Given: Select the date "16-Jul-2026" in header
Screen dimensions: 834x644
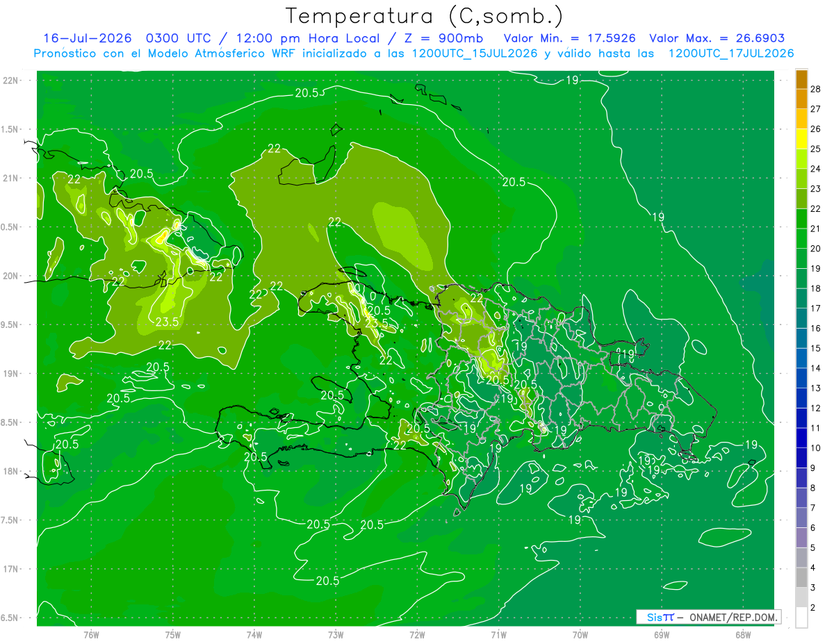Looking at the screenshot, I should tap(88, 38).
